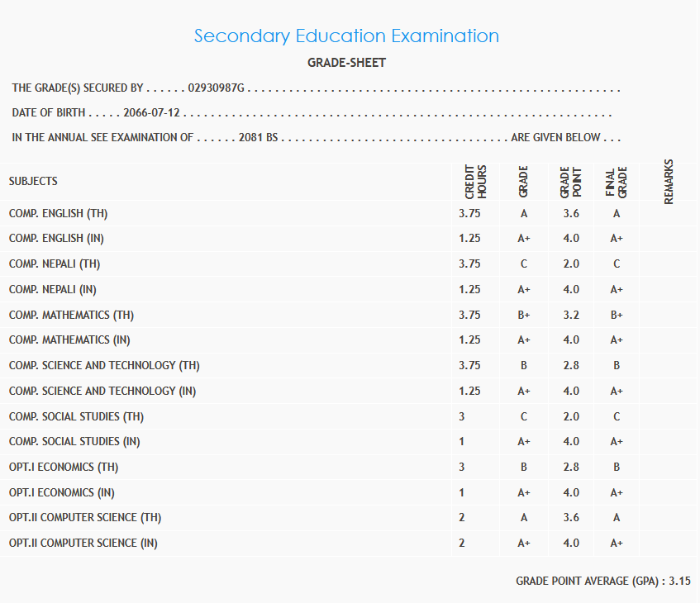Viewport: 700px width, 603px height.
Task: Select the COMP. ENGLISH (TH) row label
Action: (59, 213)
